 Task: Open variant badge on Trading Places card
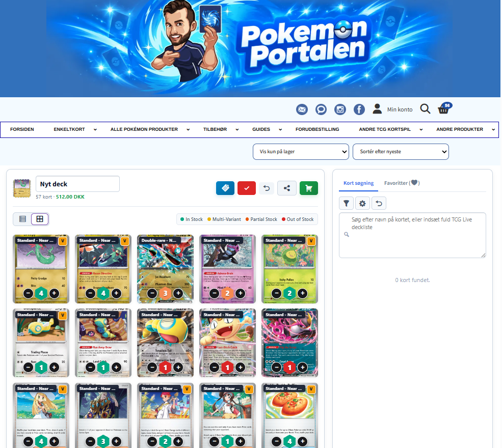click(x=63, y=315)
